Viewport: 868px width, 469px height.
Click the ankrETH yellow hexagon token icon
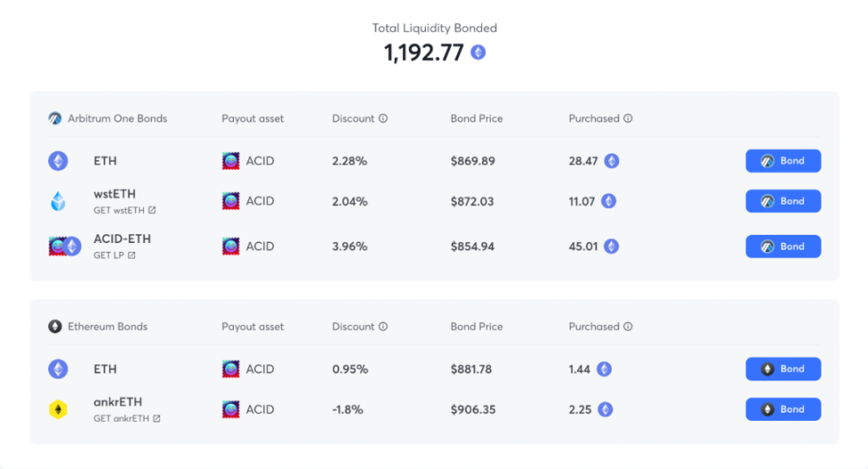pos(58,410)
